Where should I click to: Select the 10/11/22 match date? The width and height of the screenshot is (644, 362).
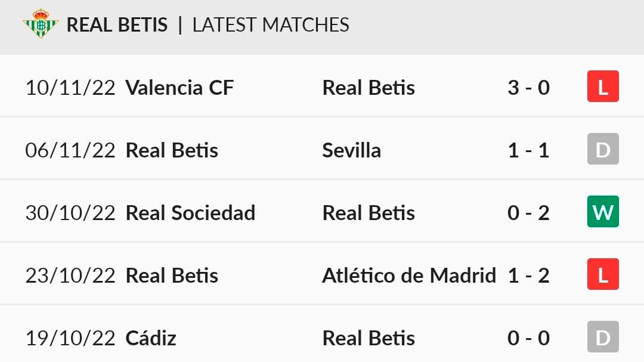(x=70, y=88)
